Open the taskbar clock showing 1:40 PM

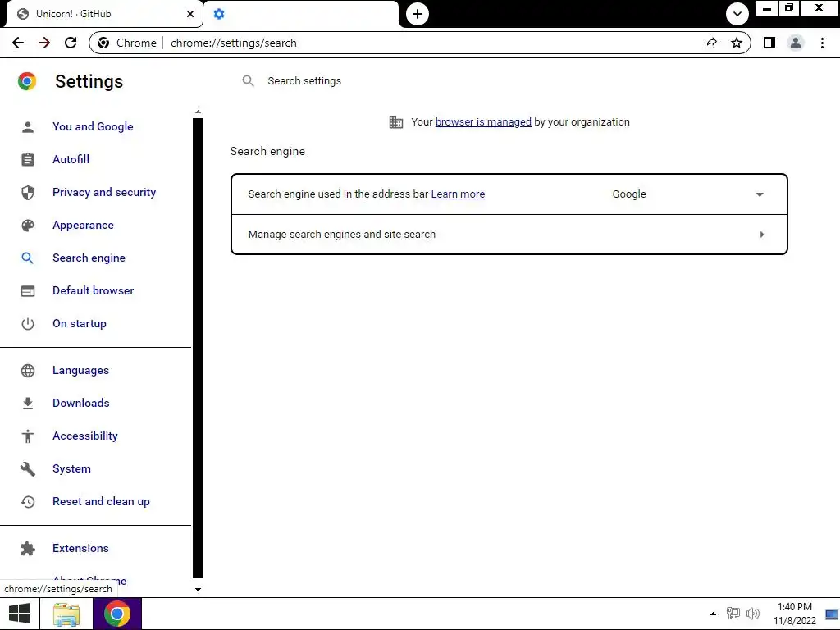click(794, 614)
